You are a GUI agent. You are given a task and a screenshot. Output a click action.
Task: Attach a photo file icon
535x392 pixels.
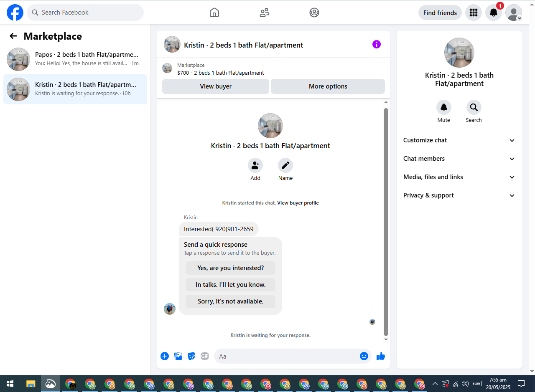[178, 356]
